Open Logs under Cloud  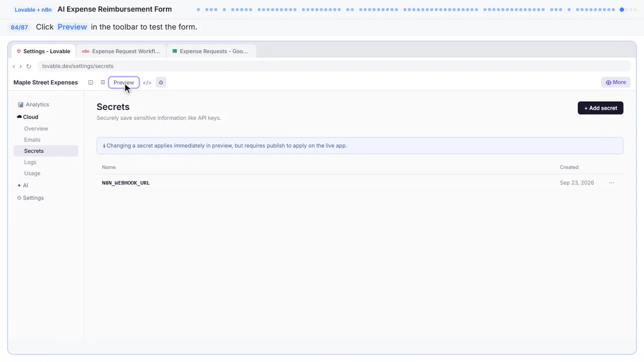[x=30, y=162]
